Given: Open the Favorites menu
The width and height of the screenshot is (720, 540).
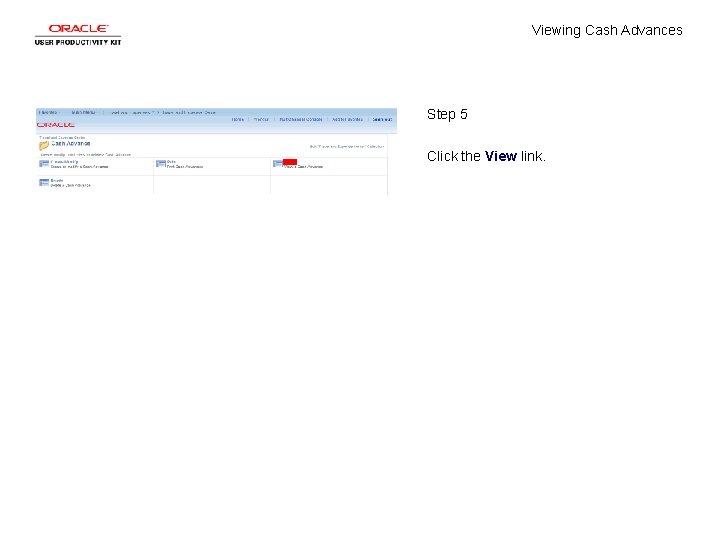Looking at the screenshot, I should 48,112.
